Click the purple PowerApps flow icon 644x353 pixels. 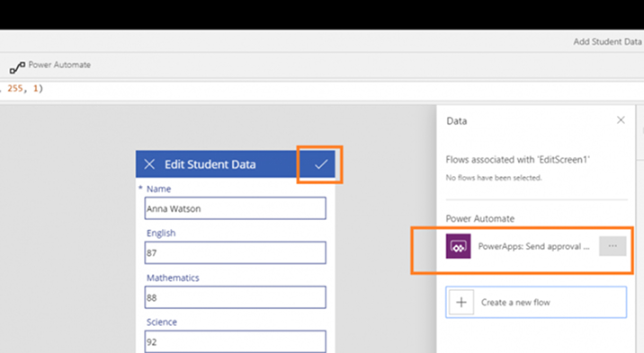(459, 246)
